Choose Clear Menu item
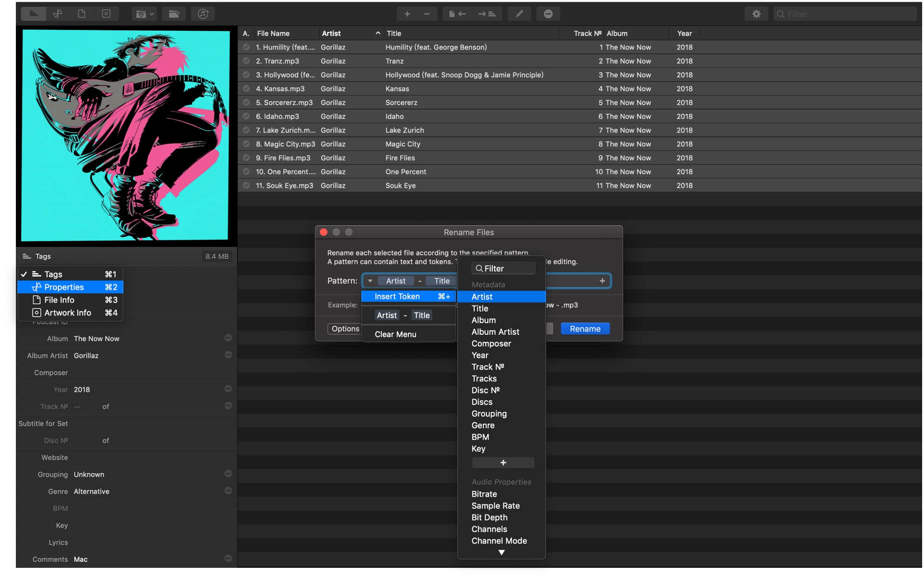Image resolution: width=924 pixels, height=580 pixels. (408, 334)
